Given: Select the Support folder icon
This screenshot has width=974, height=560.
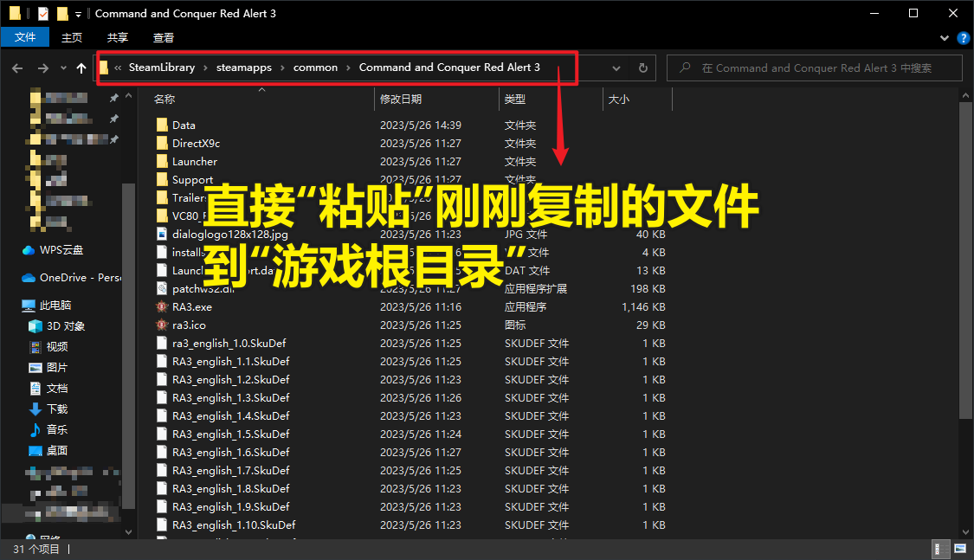Looking at the screenshot, I should point(162,179).
